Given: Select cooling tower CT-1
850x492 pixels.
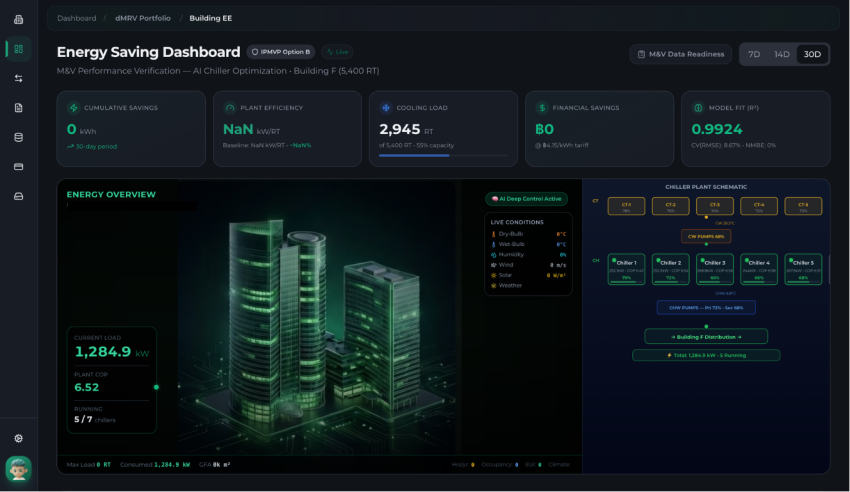Looking at the screenshot, I should (626, 206).
